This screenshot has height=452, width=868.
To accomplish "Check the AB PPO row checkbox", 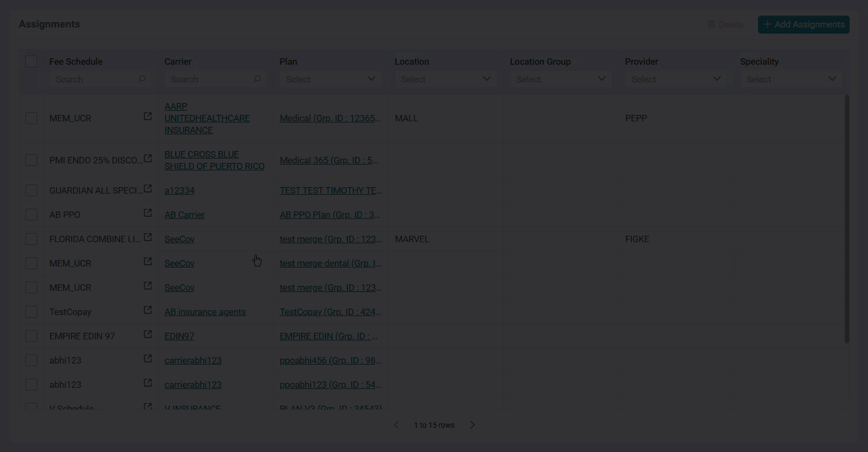I will 31,215.
